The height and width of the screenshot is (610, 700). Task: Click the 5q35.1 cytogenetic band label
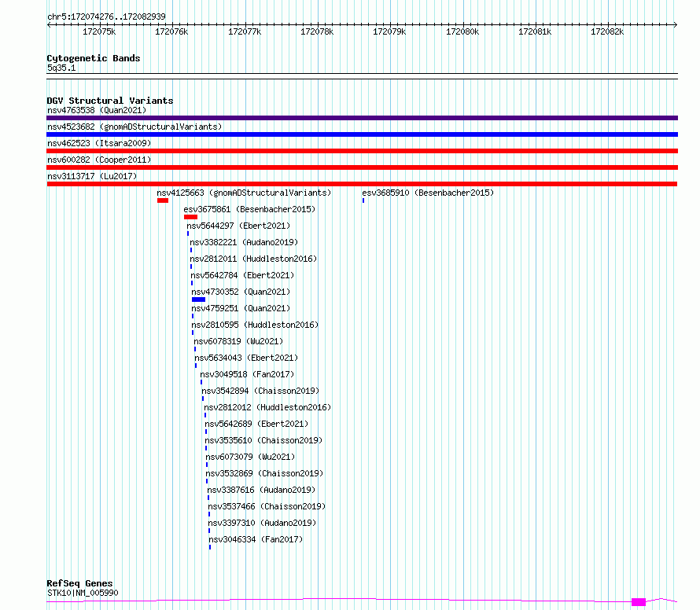coord(61,68)
